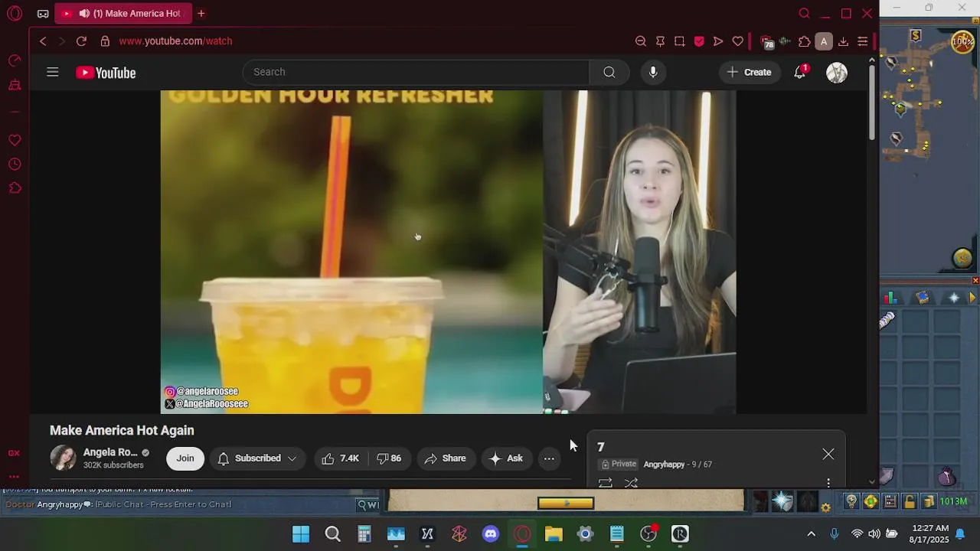Open Opera easy setup sliders
Viewport: 980px width, 551px height.
[862, 41]
